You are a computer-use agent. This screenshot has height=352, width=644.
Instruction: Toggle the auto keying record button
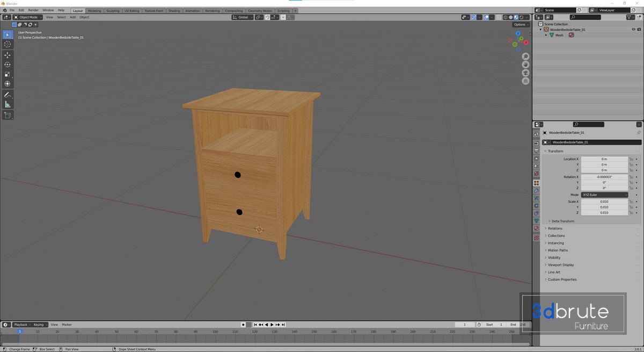243,325
